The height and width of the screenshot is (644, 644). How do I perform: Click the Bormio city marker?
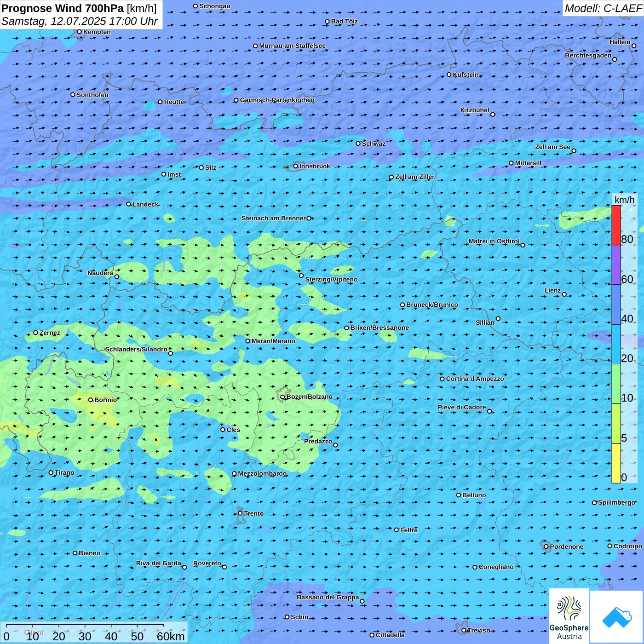[91, 400]
